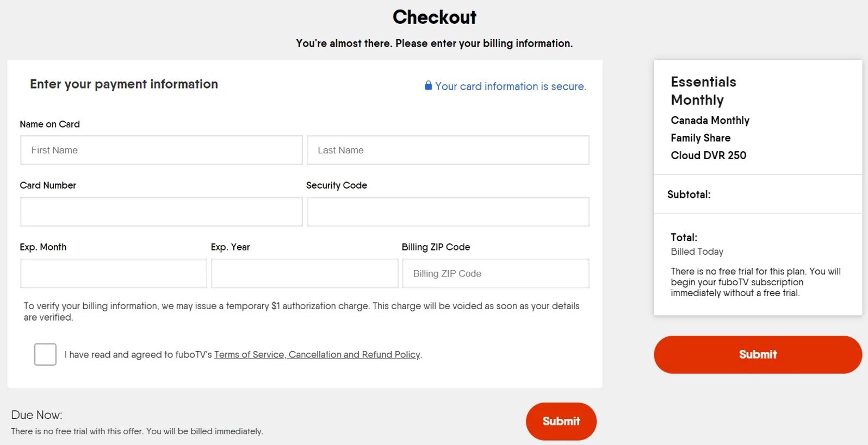Screen dimensions: 868x445
Task: Tick the Terms of Service agreement checkbox
Action: (x=45, y=354)
